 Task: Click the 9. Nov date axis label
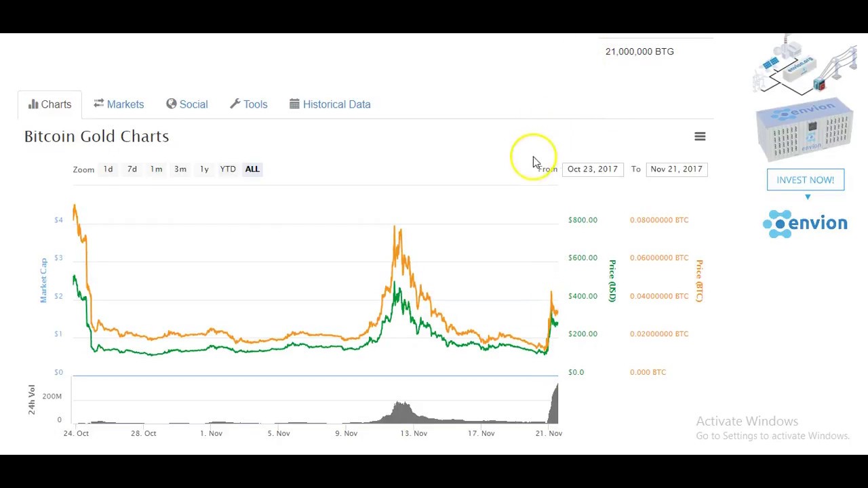(x=346, y=433)
